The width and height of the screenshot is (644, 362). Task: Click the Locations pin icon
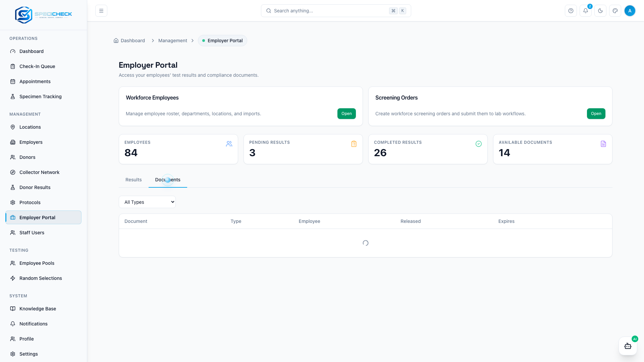click(13, 127)
